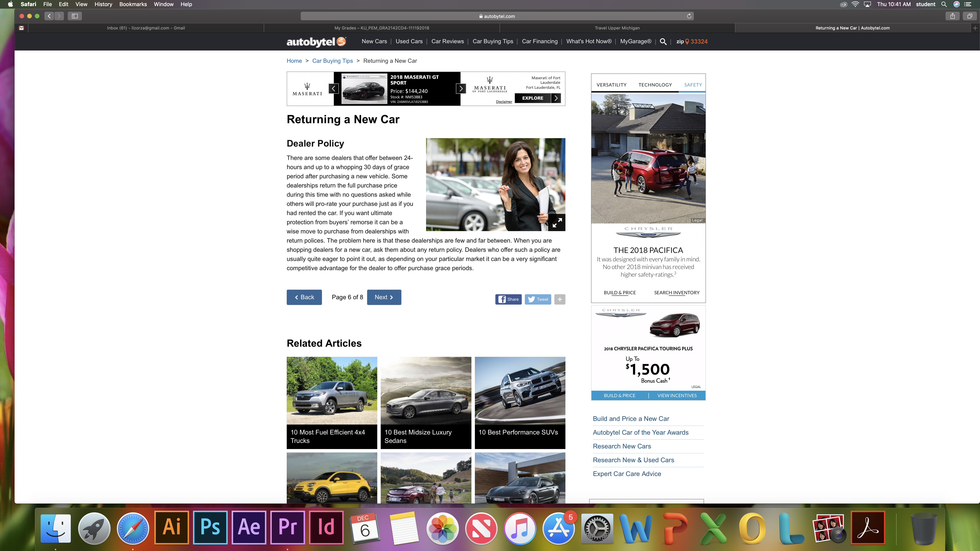Viewport: 980px width, 551px height.
Task: Click the plus icon for more sharing options
Action: pyautogui.click(x=560, y=299)
